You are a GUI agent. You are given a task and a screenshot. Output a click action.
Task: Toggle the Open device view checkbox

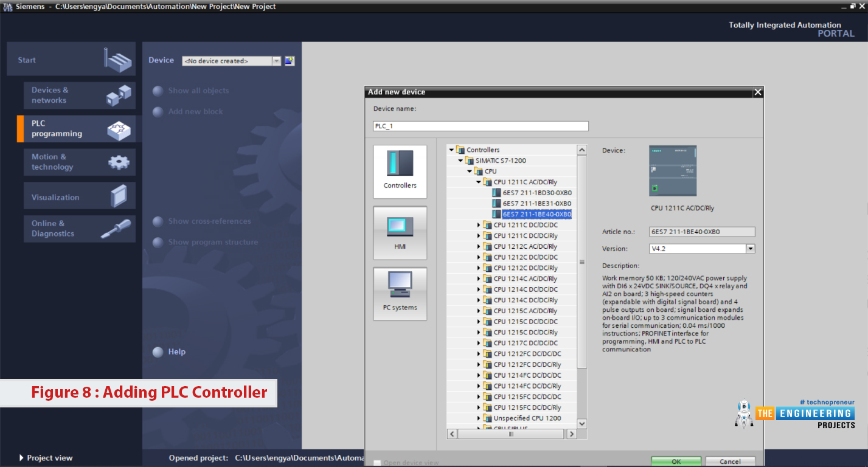point(377,463)
